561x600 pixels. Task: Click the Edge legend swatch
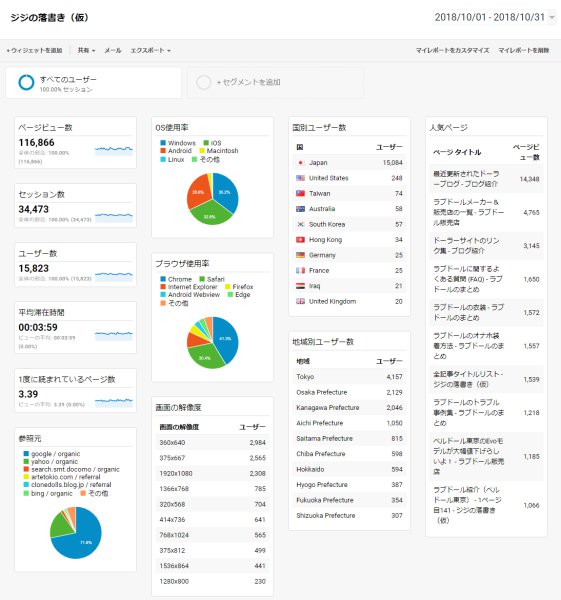coord(230,295)
